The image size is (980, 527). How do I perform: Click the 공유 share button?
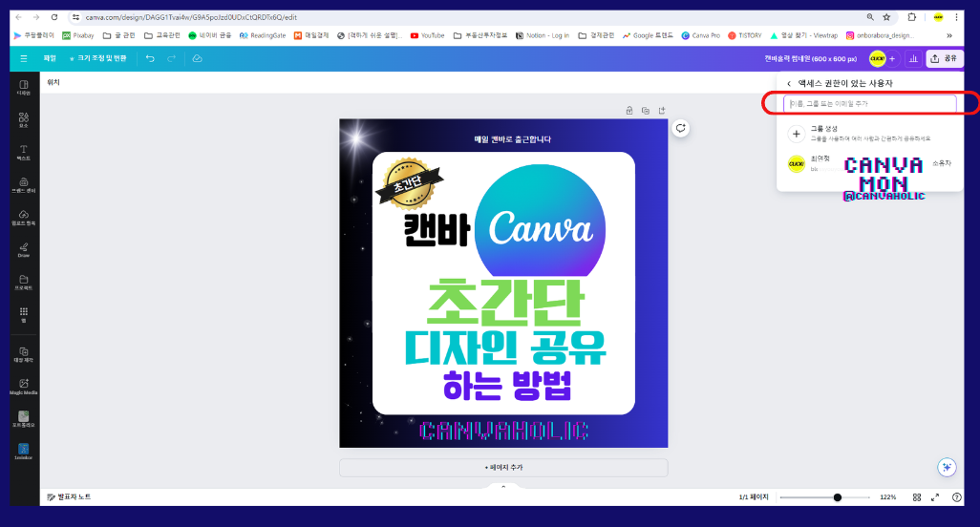[945, 58]
